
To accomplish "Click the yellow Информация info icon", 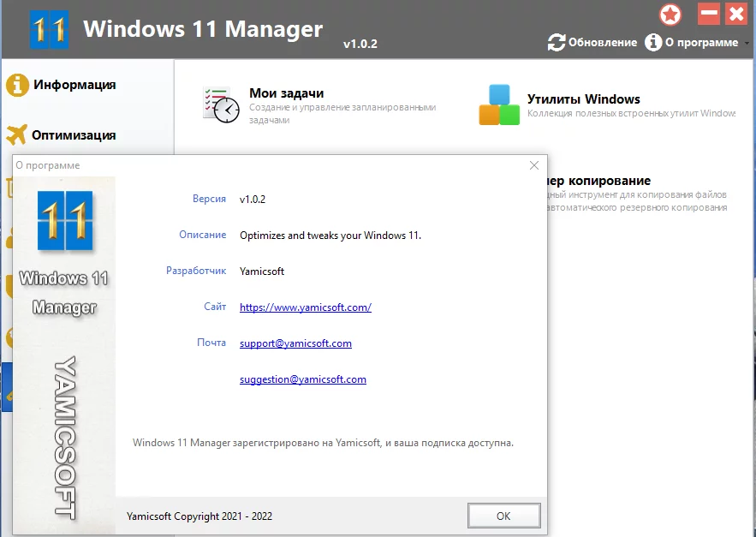I will coord(17,85).
